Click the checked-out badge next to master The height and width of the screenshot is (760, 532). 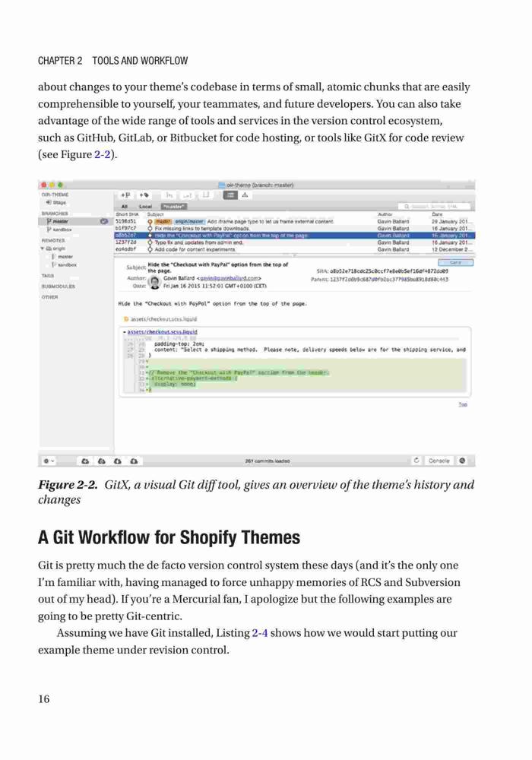point(103,221)
